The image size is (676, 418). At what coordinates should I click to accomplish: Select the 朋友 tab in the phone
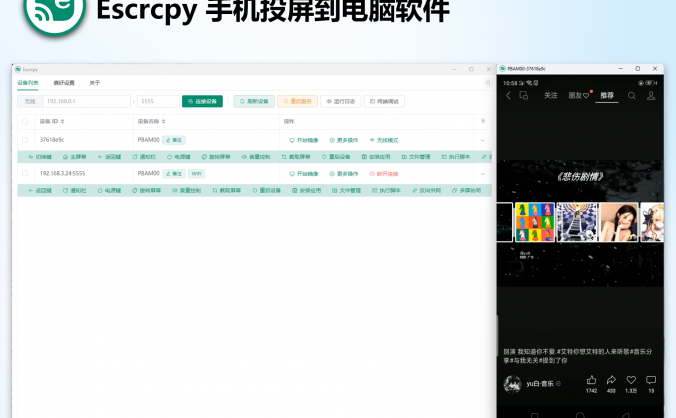579,96
